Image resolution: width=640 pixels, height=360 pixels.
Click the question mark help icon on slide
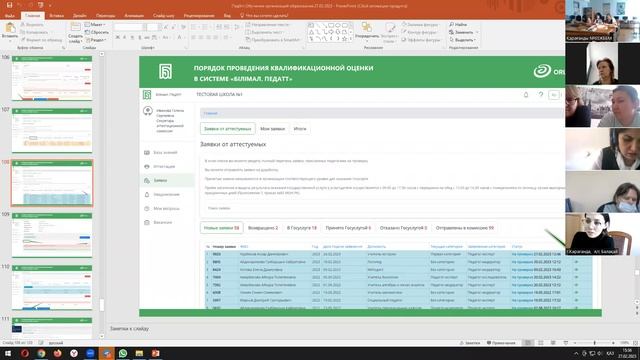point(540,95)
